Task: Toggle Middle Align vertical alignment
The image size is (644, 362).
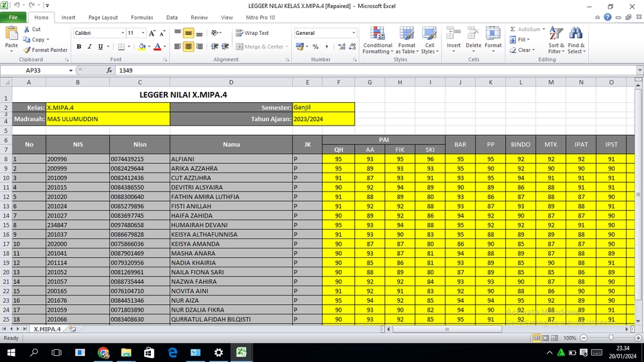Action: pyautogui.click(x=188, y=33)
